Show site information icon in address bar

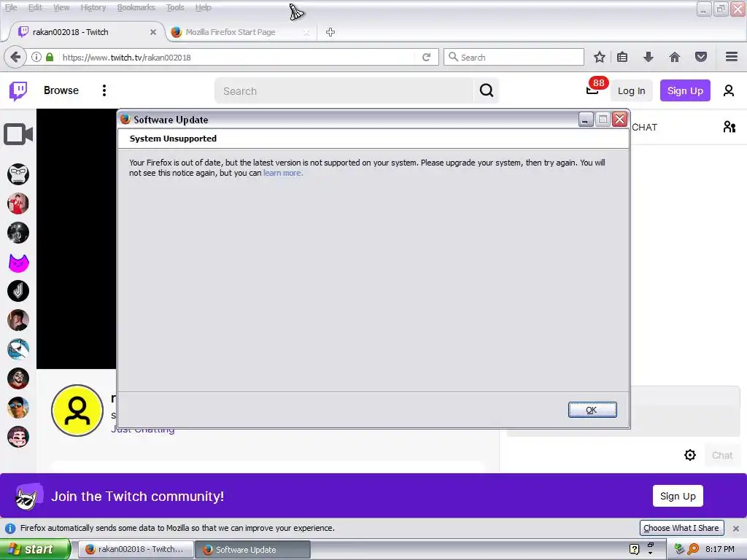coord(36,57)
